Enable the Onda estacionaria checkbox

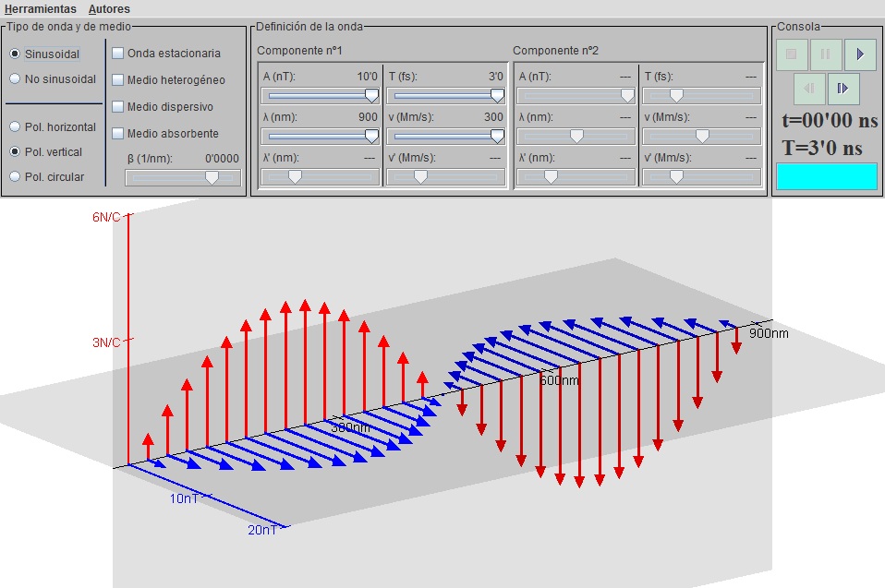click(x=118, y=54)
